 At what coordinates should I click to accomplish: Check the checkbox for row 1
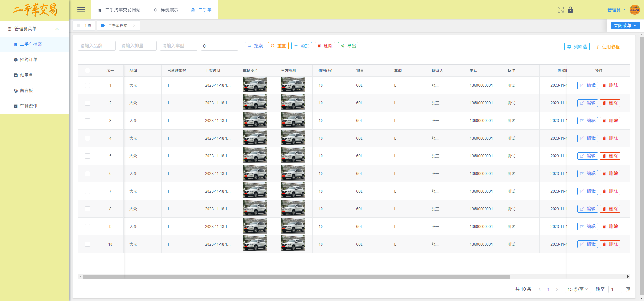pyautogui.click(x=88, y=85)
